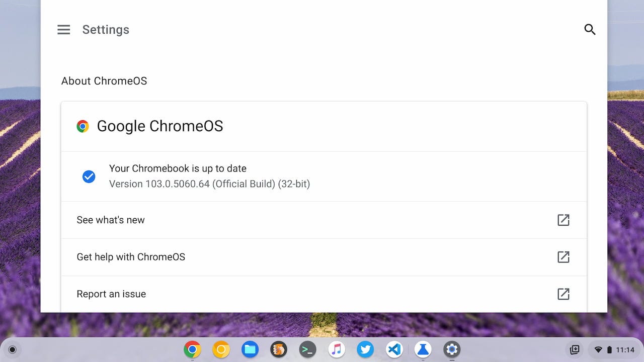Click the About ChromeOS heading

pyautogui.click(x=104, y=81)
